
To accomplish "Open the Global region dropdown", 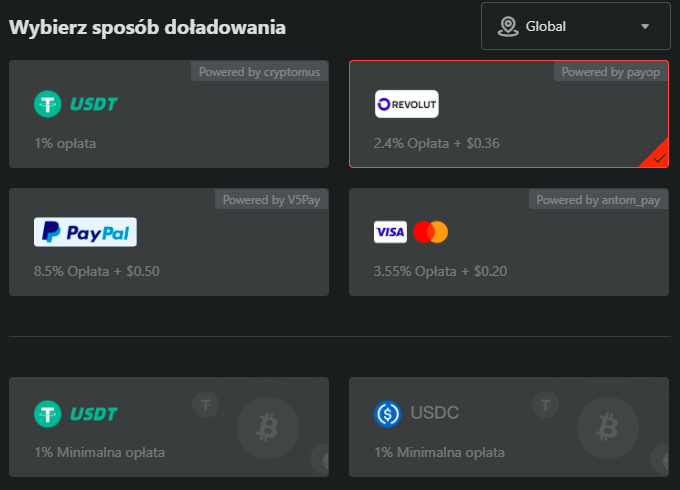I will [575, 26].
